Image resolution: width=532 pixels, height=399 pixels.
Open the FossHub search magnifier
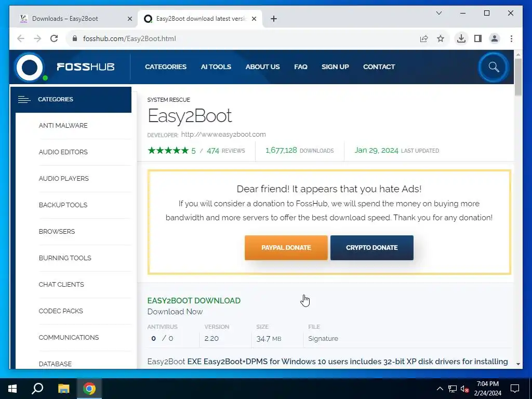pyautogui.click(x=494, y=67)
